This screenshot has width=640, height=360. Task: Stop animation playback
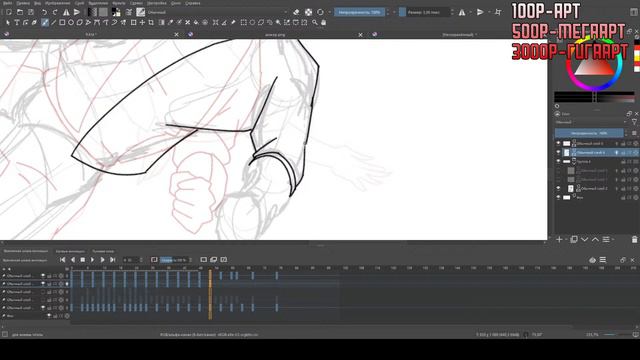(x=83, y=260)
